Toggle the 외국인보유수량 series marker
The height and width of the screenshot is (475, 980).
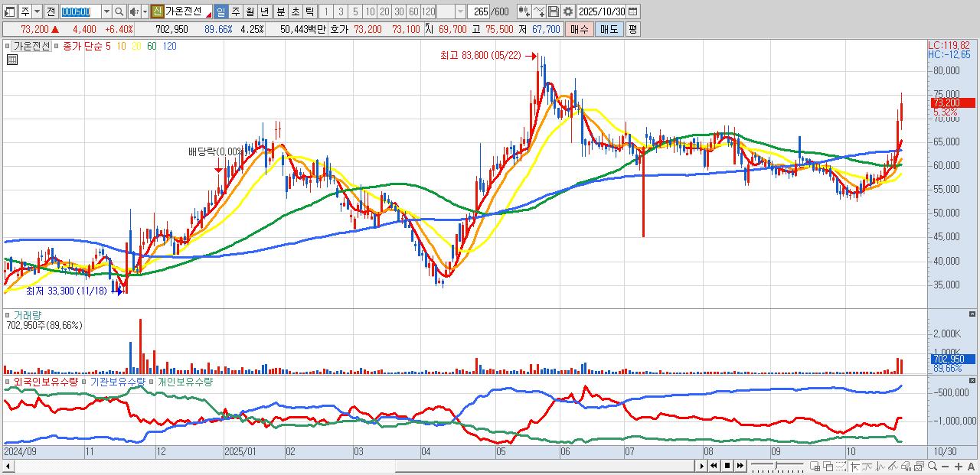tap(8, 381)
